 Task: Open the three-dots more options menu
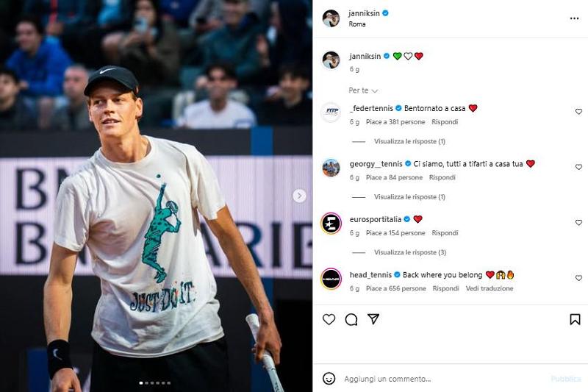click(574, 18)
